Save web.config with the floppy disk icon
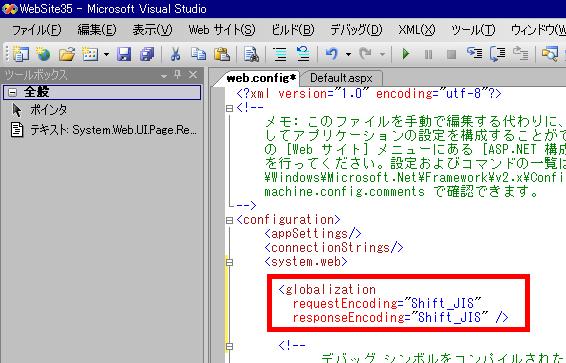 click(x=124, y=54)
